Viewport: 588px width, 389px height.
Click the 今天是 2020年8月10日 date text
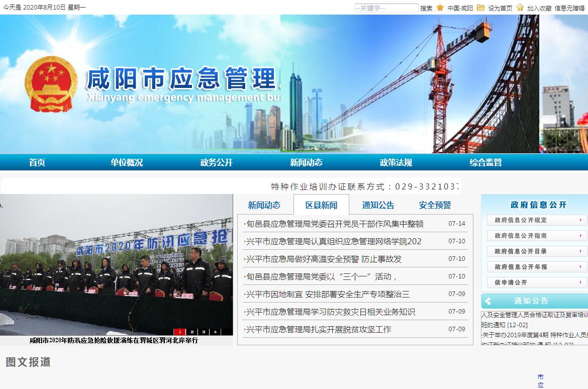(x=44, y=7)
